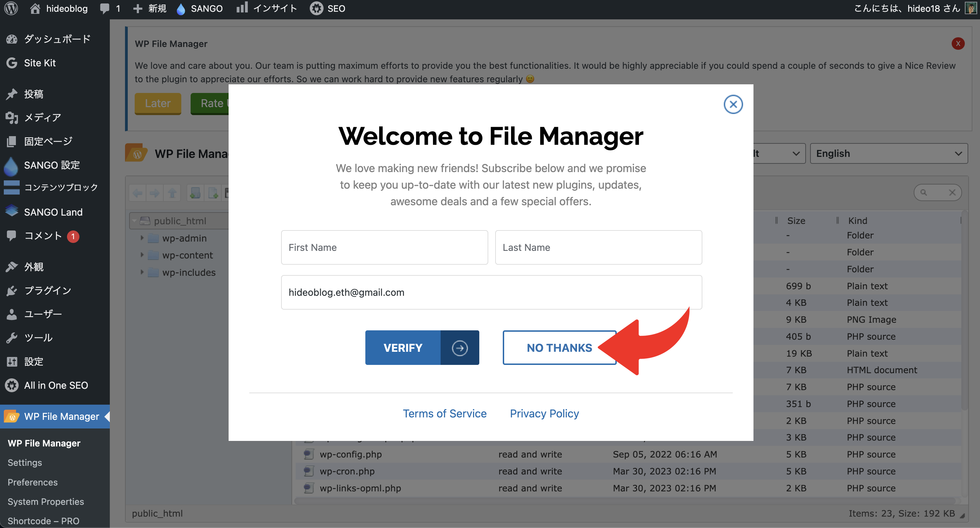Viewport: 980px width, 528px height.
Task: Open WP File Manager submenu item
Action: (x=44, y=443)
